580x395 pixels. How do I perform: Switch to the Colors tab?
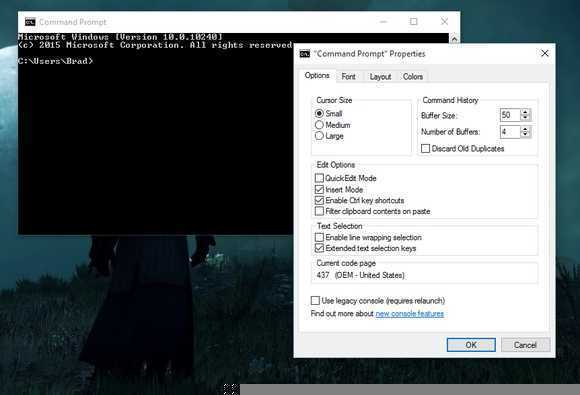[413, 77]
